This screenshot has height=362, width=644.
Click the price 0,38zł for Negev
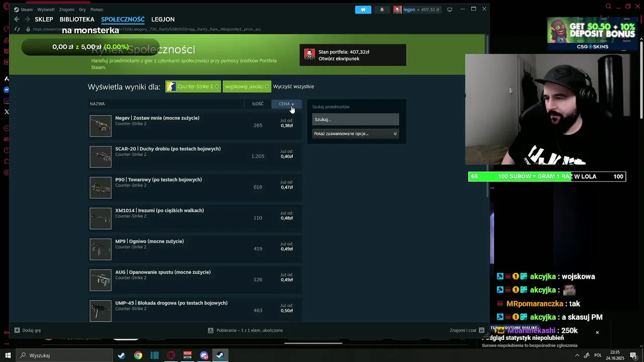(x=287, y=126)
